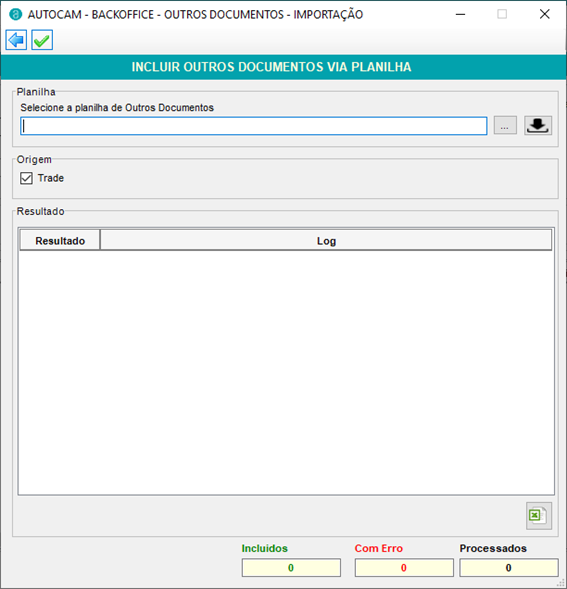This screenshot has height=589, width=567.
Task: Click the Trade checkbox label text
Action: [51, 178]
